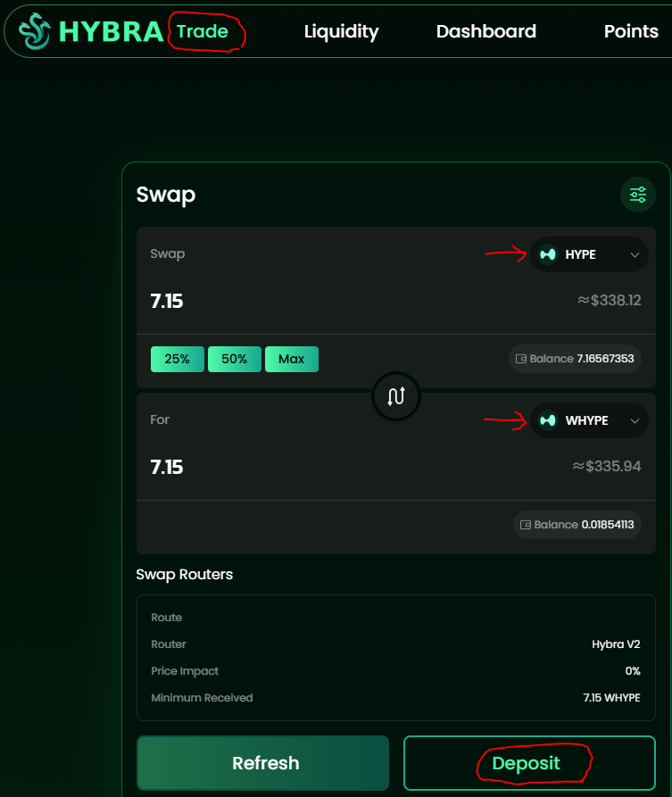The height and width of the screenshot is (797, 672).
Task: Open the swap settings sliders icon
Action: pos(638,195)
